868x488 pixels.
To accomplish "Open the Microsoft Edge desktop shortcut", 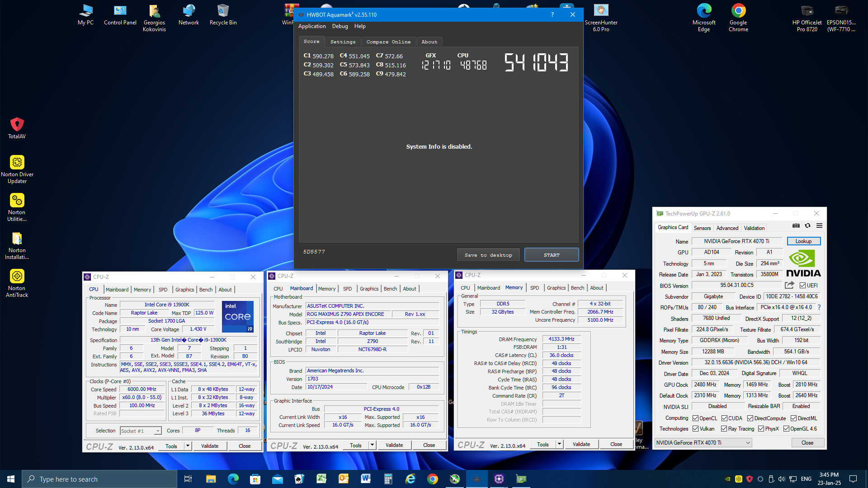I will point(704,18).
